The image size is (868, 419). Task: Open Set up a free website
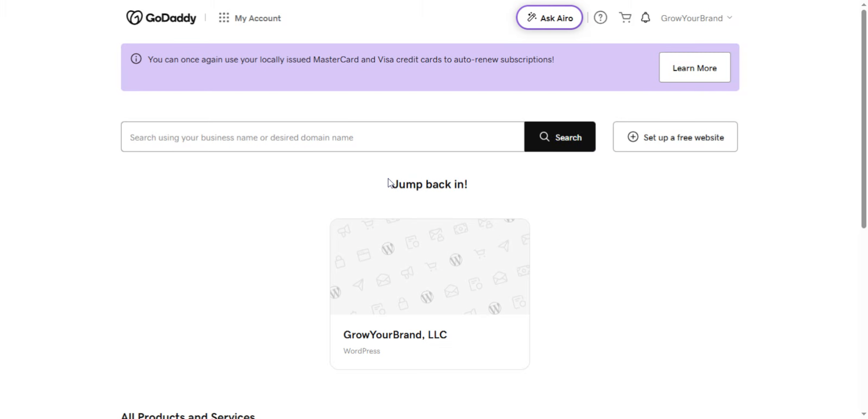pyautogui.click(x=676, y=137)
